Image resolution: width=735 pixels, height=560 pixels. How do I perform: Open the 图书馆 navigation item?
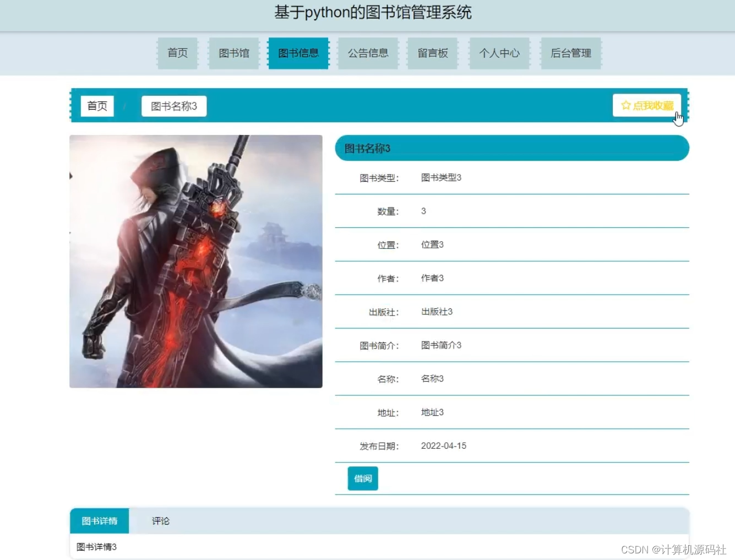click(234, 53)
